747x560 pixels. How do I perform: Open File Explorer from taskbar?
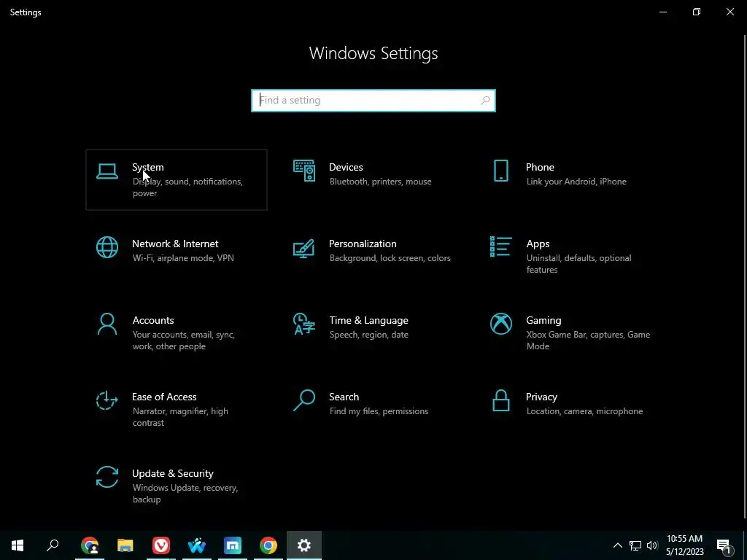click(x=125, y=545)
